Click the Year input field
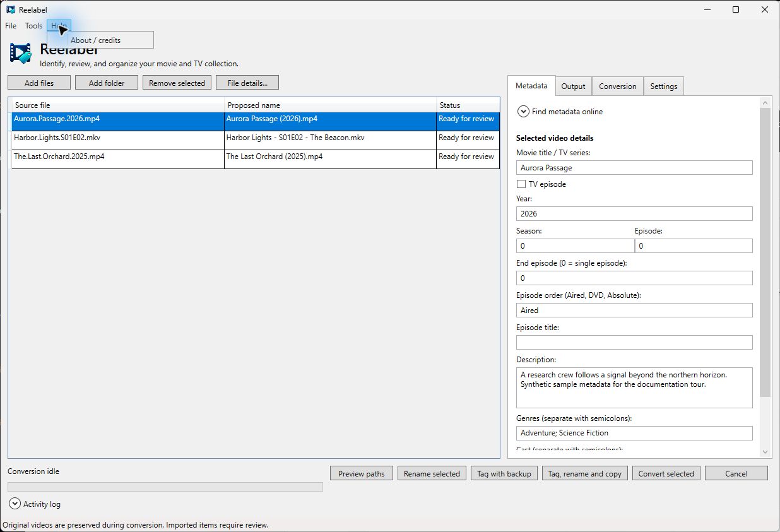 pos(634,213)
